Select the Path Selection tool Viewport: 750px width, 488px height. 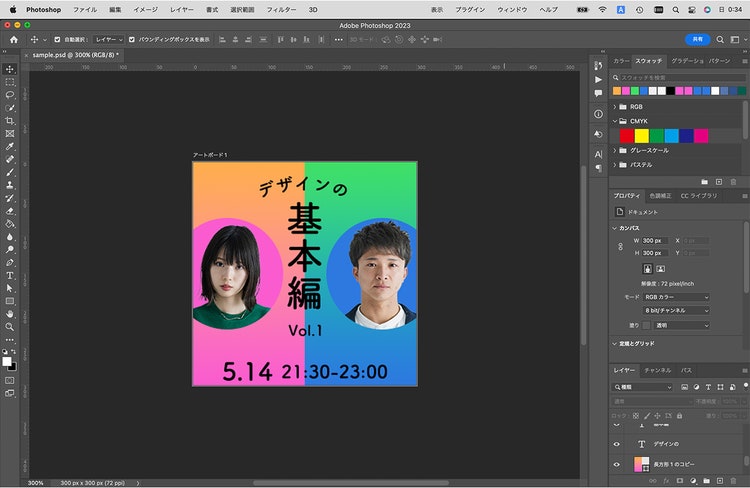pyautogui.click(x=10, y=288)
